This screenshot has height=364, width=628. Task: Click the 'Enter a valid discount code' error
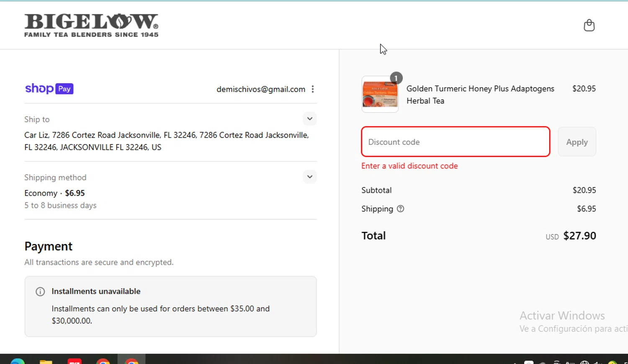[409, 166]
